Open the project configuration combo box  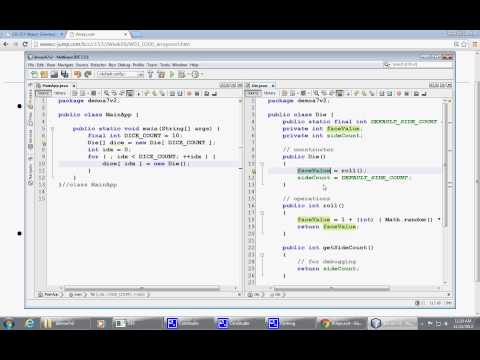[x=120, y=74]
